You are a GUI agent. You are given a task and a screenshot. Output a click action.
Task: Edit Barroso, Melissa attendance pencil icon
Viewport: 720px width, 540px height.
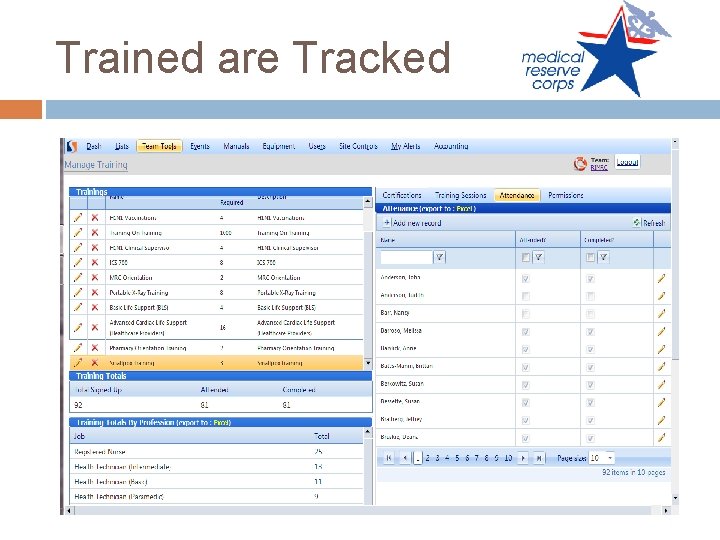pyautogui.click(x=661, y=332)
